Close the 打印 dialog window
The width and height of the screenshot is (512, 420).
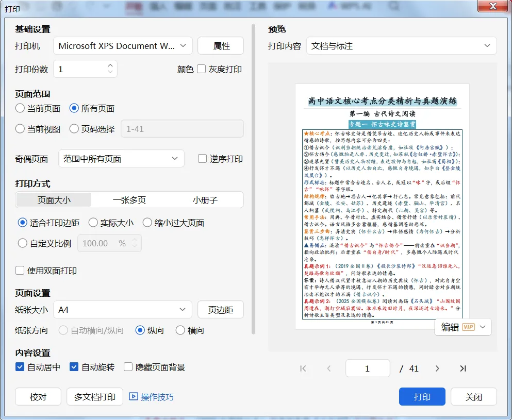point(493,6)
